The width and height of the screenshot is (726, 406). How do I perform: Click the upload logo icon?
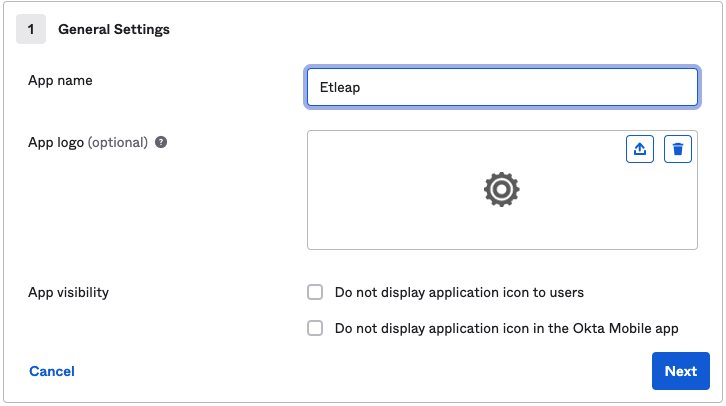640,149
